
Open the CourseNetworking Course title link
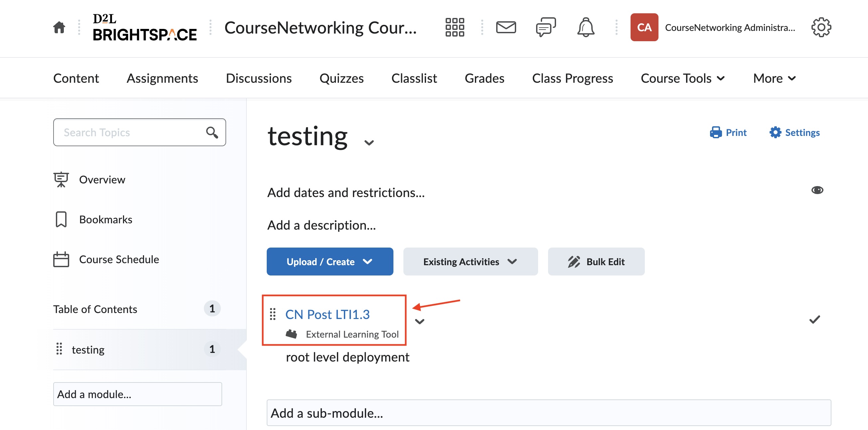click(320, 27)
